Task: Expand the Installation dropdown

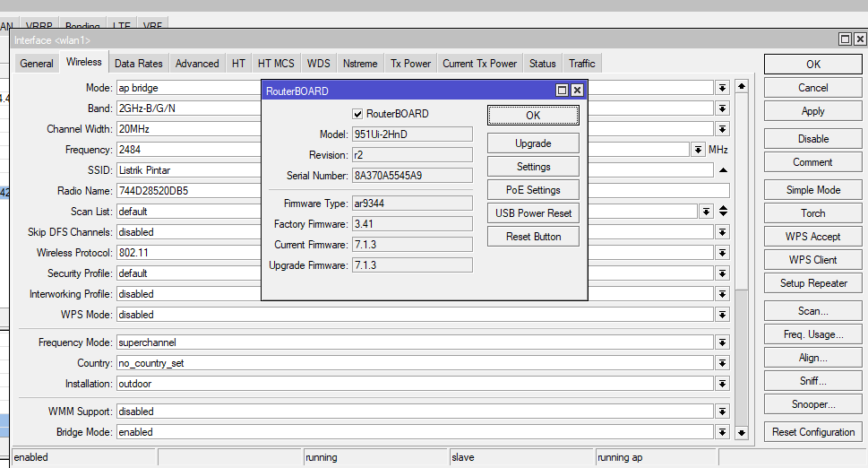Action: 722,383
